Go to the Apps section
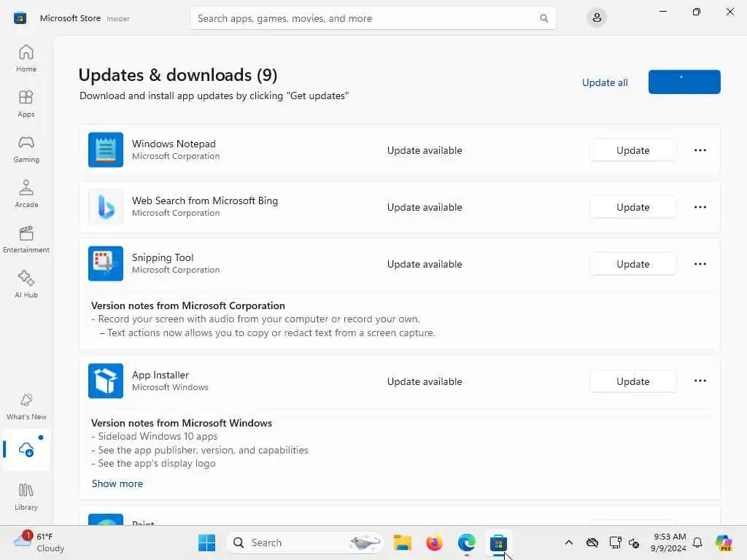 click(26, 104)
